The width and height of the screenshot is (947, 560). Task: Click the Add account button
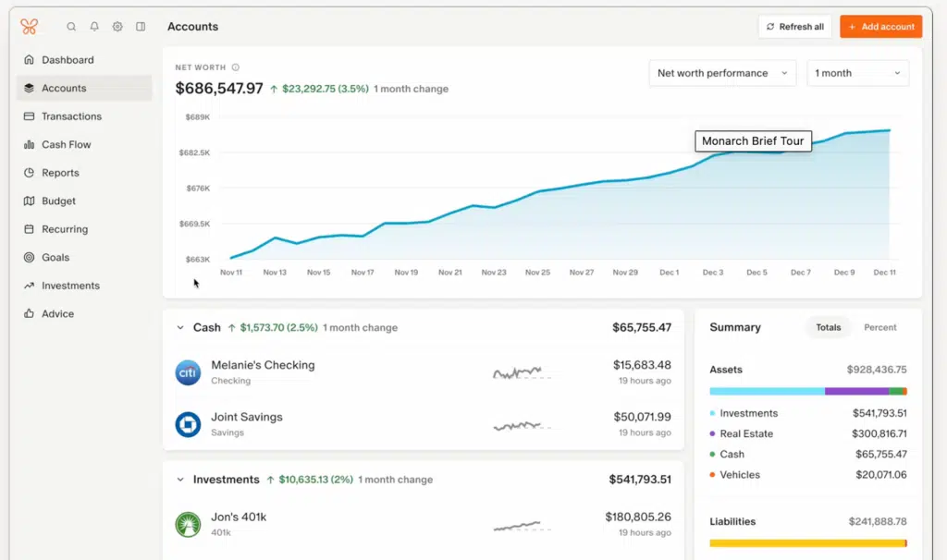tap(880, 27)
